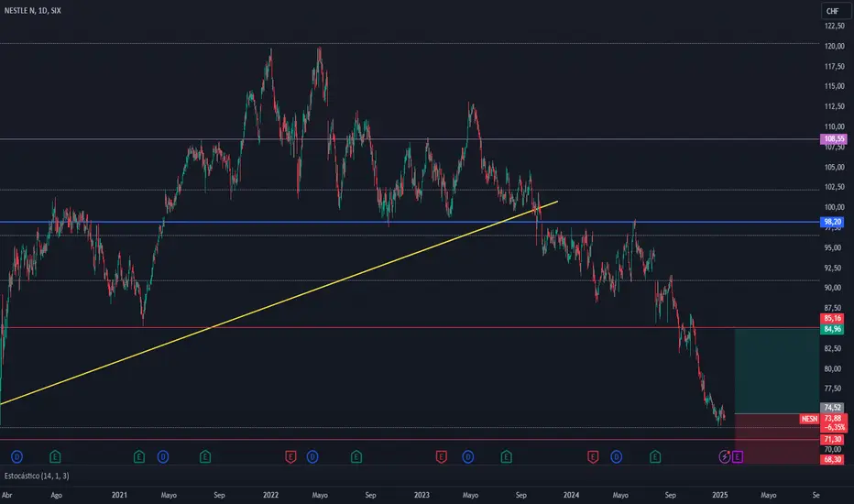Image resolution: width=854 pixels, height=504 pixels.
Task: Open the dividend marker near Mayo 2024
Action: 616,456
